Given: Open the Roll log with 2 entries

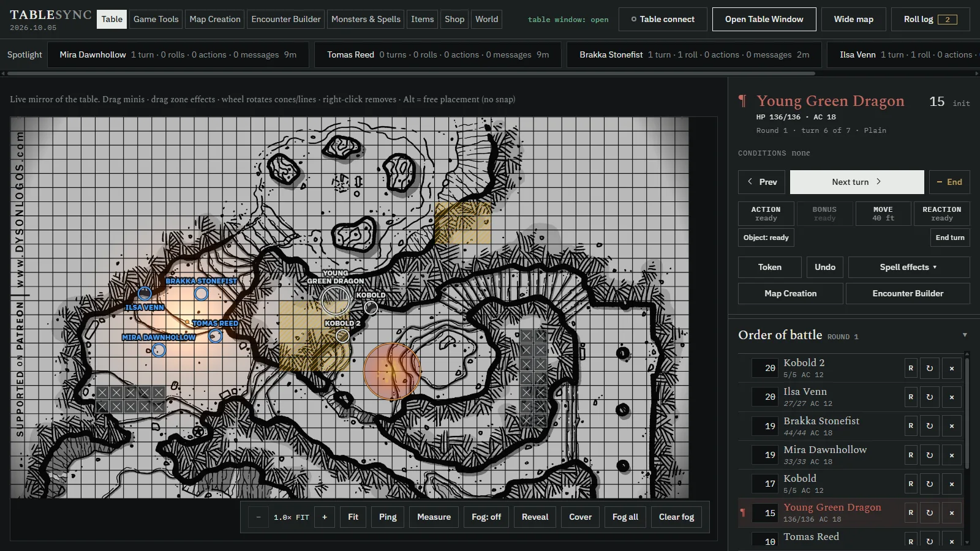Looking at the screenshot, I should (930, 19).
